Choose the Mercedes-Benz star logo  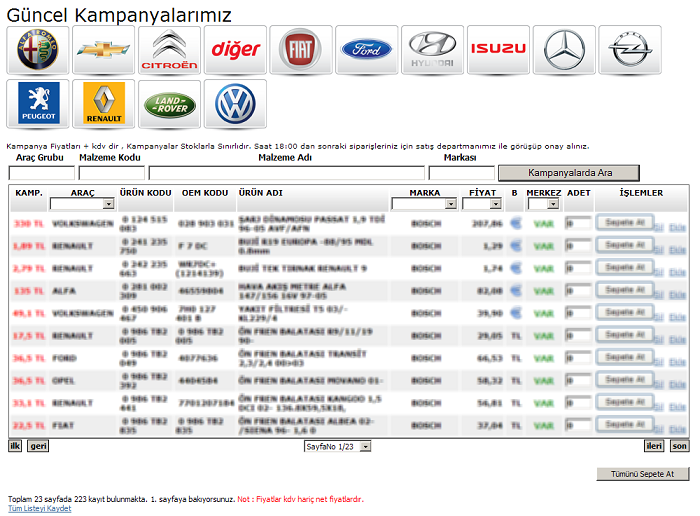coord(564,50)
